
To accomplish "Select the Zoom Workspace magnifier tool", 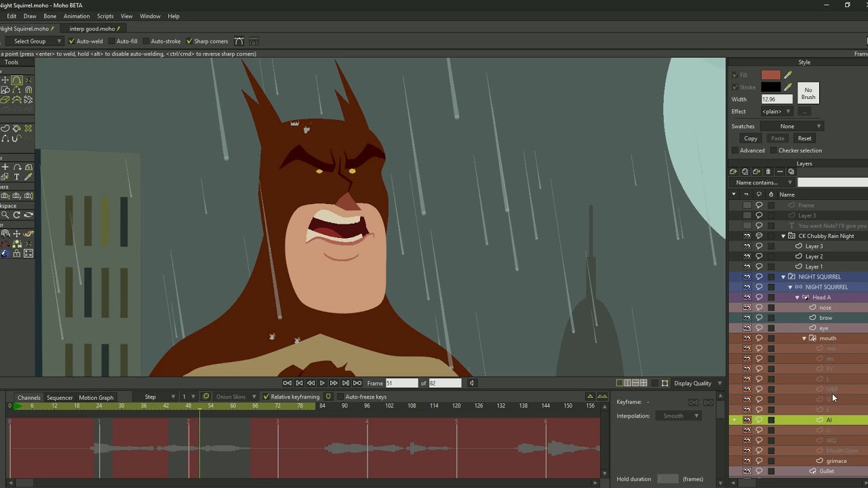I will (x=5, y=215).
